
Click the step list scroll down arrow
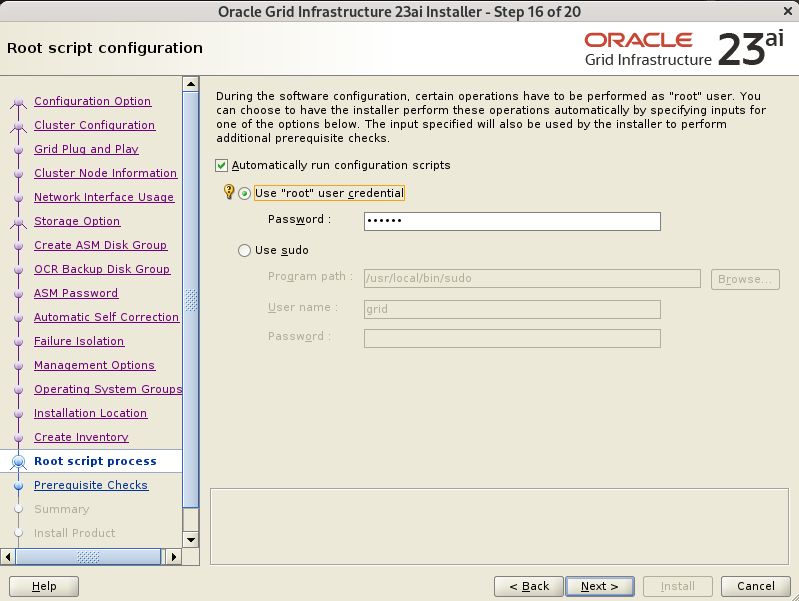tap(191, 539)
